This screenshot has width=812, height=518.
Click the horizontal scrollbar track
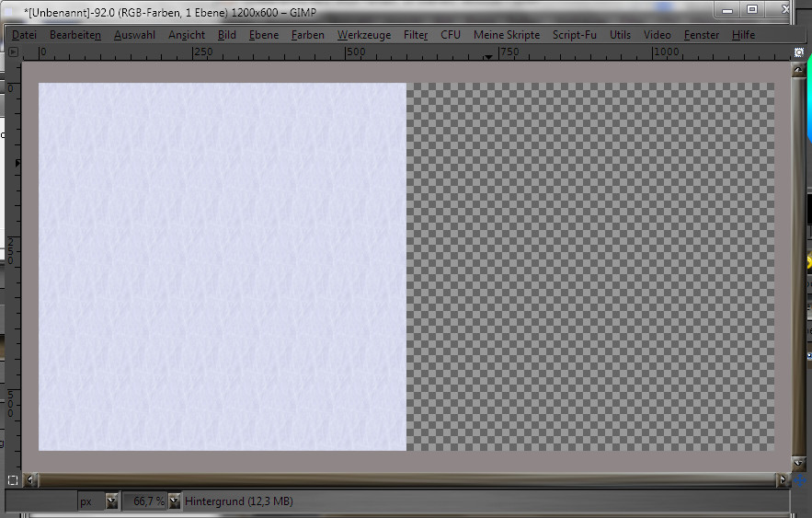[405, 479]
